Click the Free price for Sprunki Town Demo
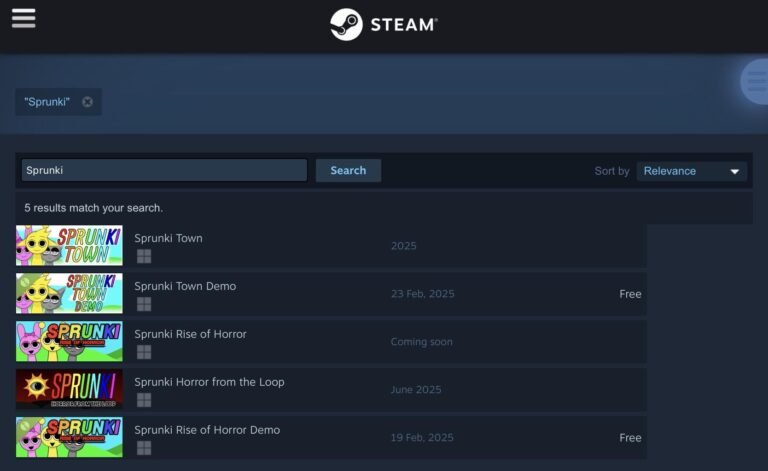The image size is (768, 471). click(630, 294)
